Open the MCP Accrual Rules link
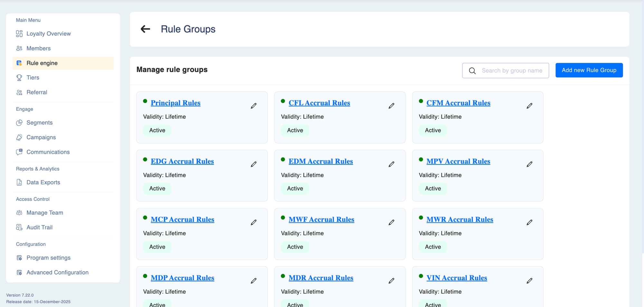This screenshot has width=644, height=307. pyautogui.click(x=182, y=219)
